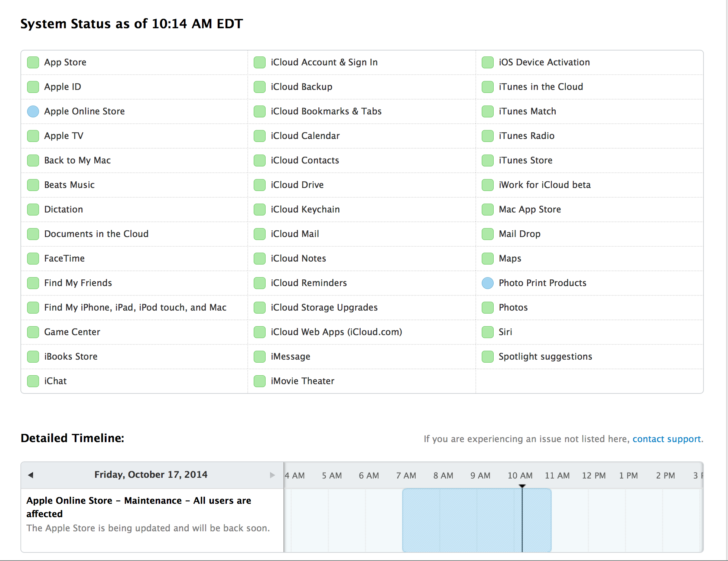
Task: Click the Apple ID status indicator icon
Action: tap(33, 87)
